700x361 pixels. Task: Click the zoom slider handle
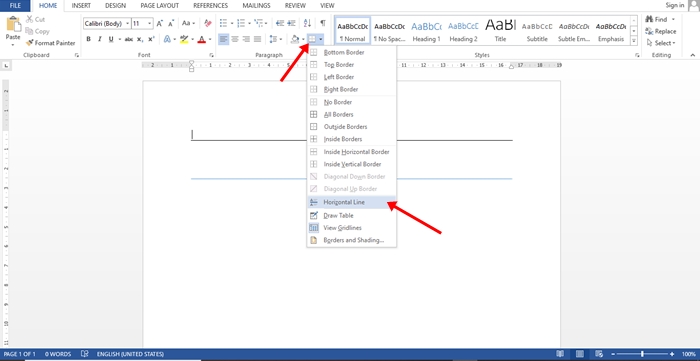[x=642, y=354]
